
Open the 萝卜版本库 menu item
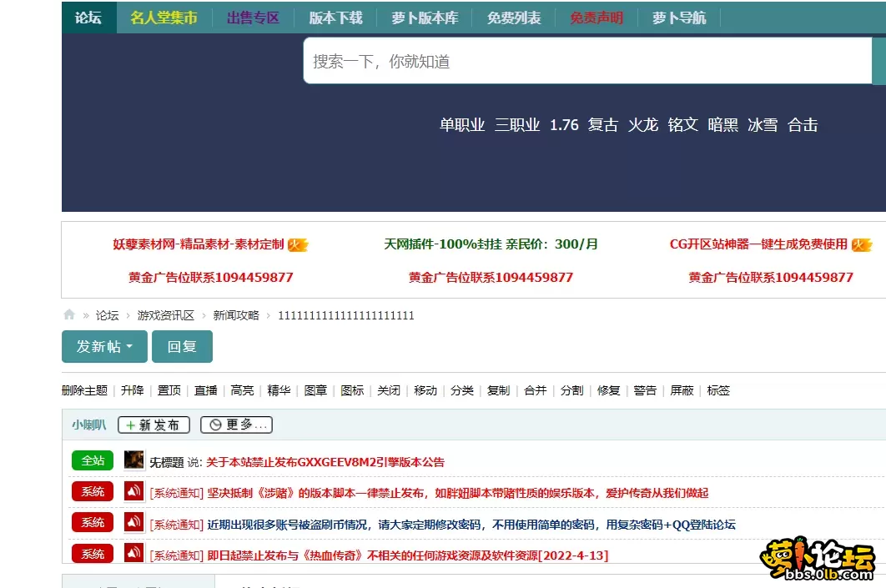pos(424,17)
